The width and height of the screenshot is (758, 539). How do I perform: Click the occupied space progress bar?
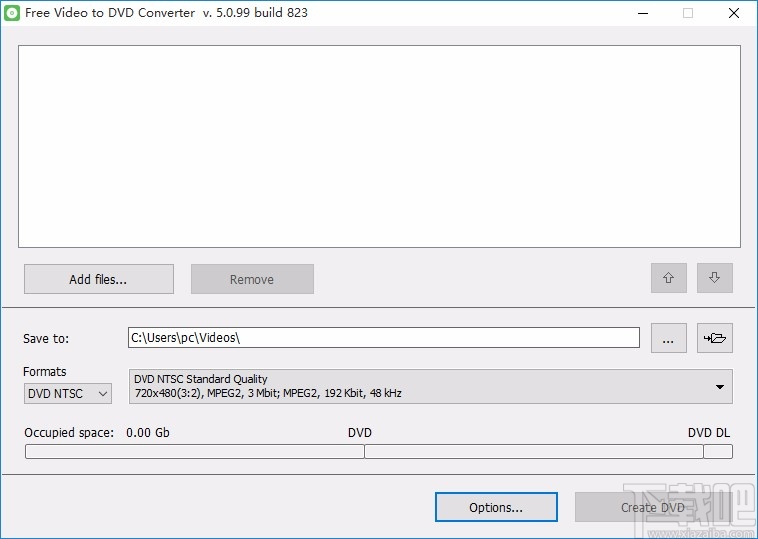(x=379, y=452)
